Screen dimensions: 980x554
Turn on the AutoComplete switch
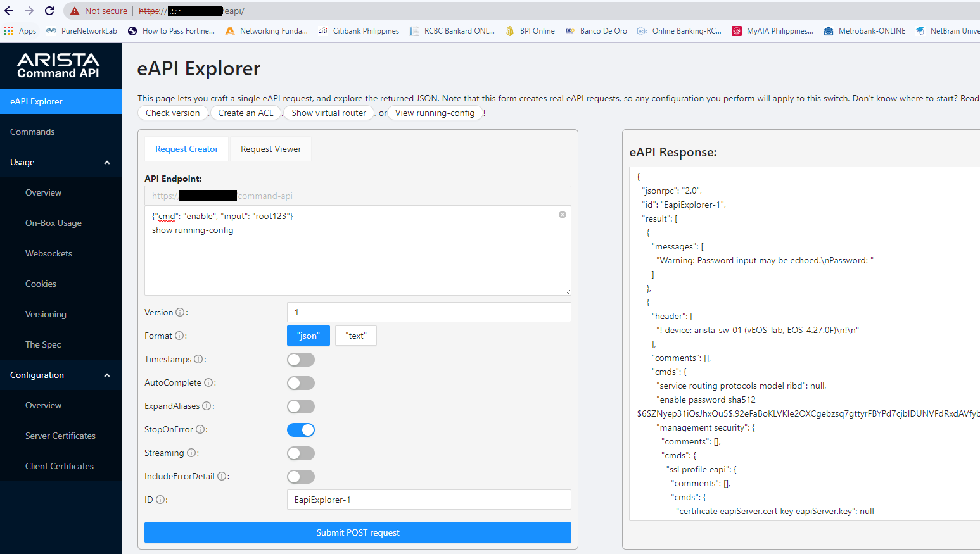click(301, 383)
